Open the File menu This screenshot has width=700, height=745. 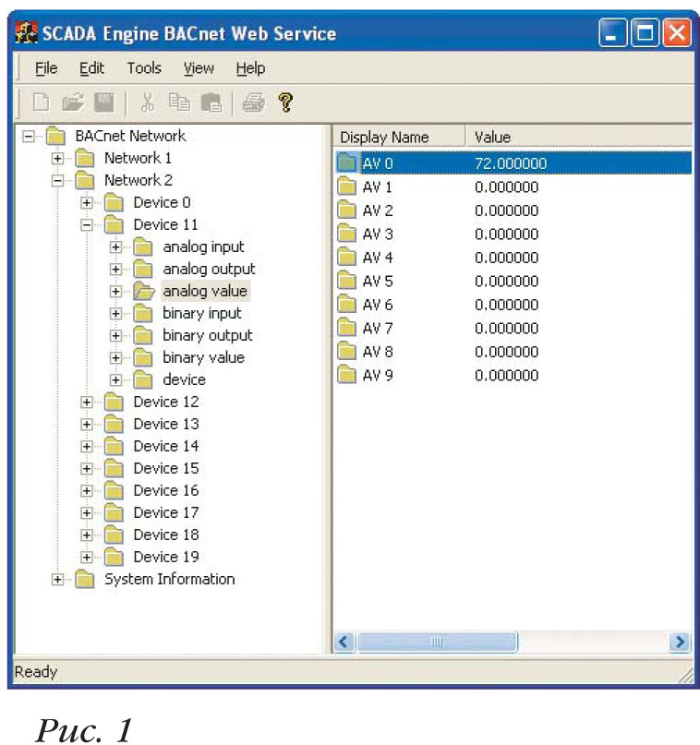click(46, 68)
